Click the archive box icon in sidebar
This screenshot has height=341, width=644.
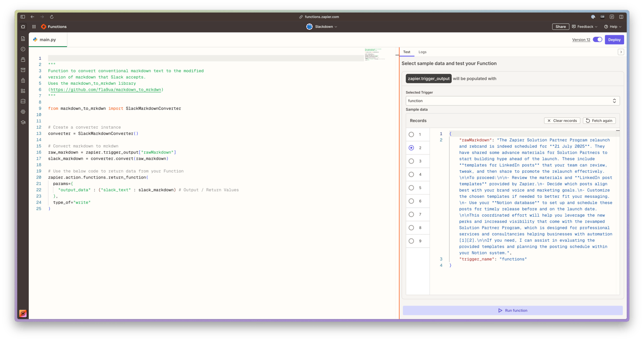coord(23,70)
